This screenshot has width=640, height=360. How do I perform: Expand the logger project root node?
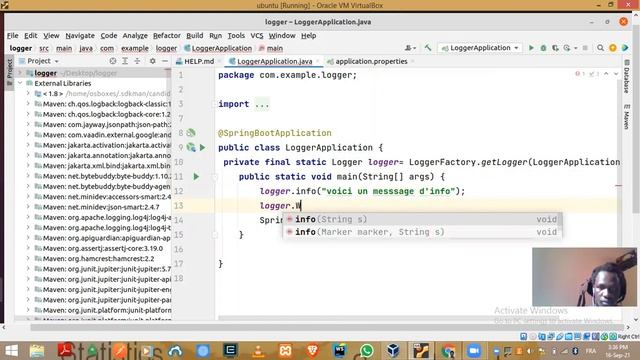coord(20,73)
